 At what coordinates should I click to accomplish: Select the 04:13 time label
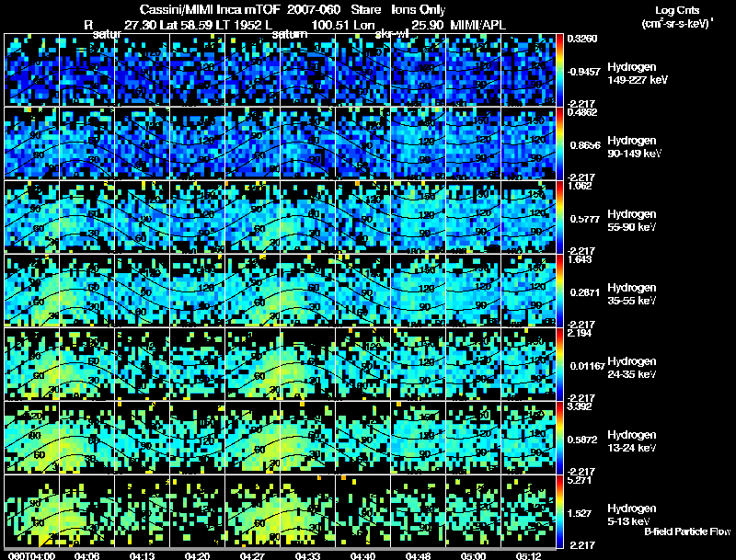(143, 556)
